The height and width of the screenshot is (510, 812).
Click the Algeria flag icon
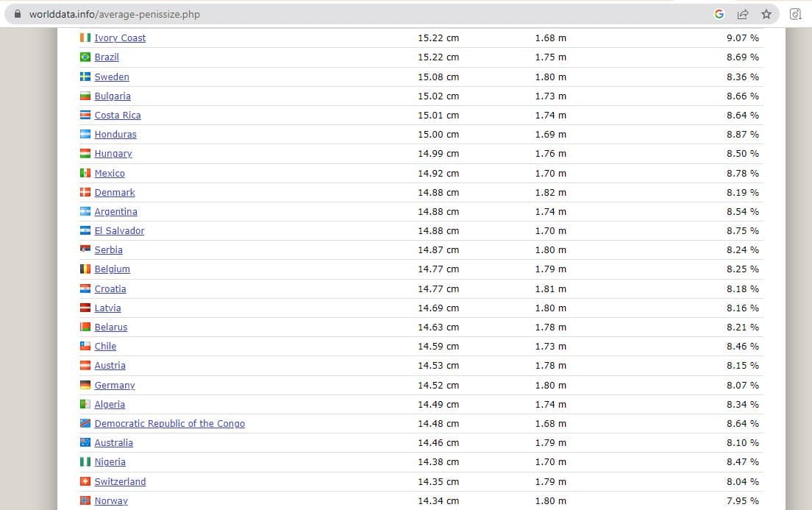(85, 404)
